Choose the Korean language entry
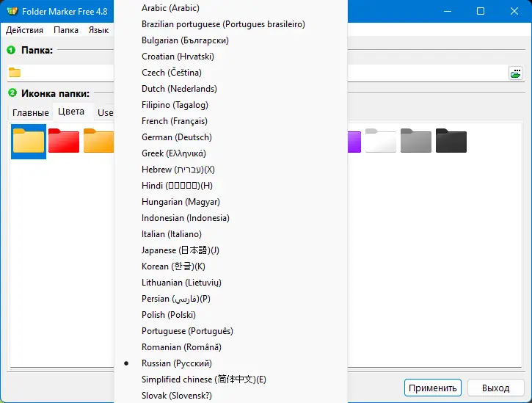The width and height of the screenshot is (532, 403). [230, 266]
